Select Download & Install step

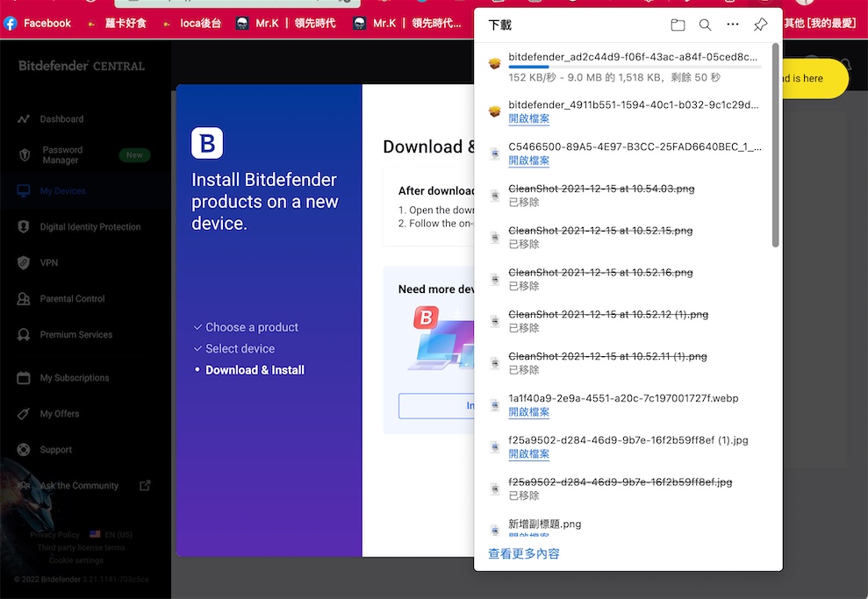(255, 370)
